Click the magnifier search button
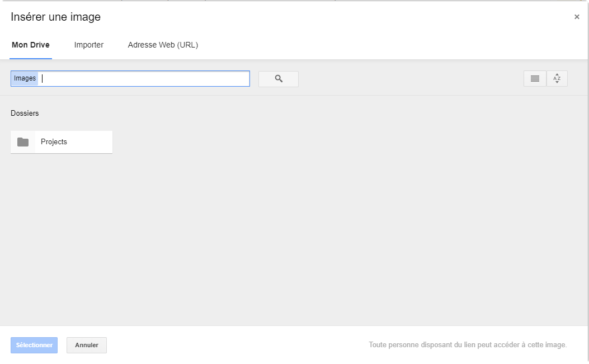 click(279, 79)
